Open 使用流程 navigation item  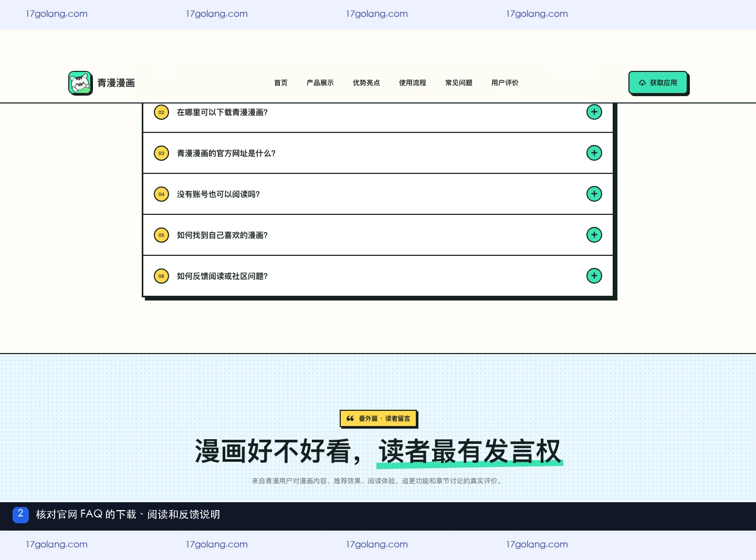pyautogui.click(x=413, y=83)
